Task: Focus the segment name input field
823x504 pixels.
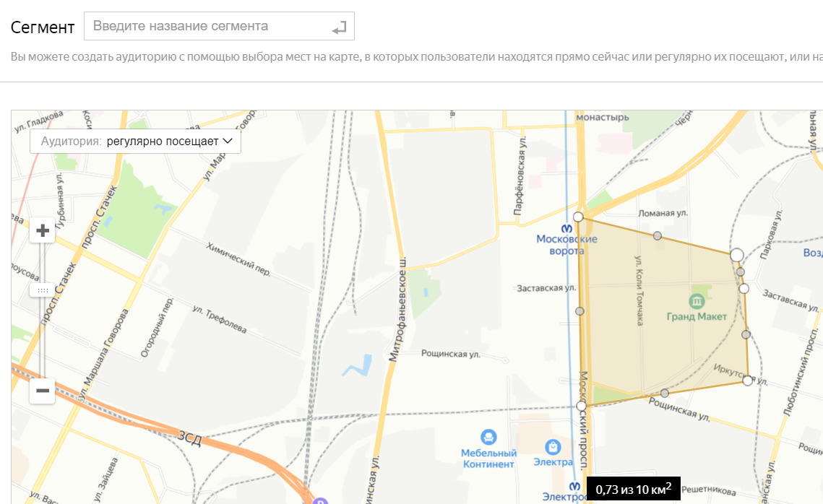Action: [220, 26]
